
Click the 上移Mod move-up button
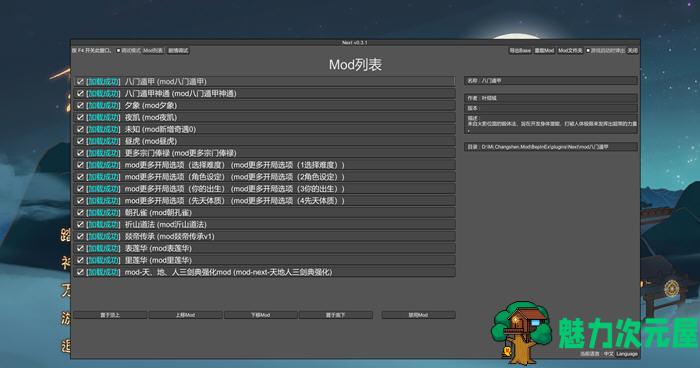pyautogui.click(x=185, y=315)
